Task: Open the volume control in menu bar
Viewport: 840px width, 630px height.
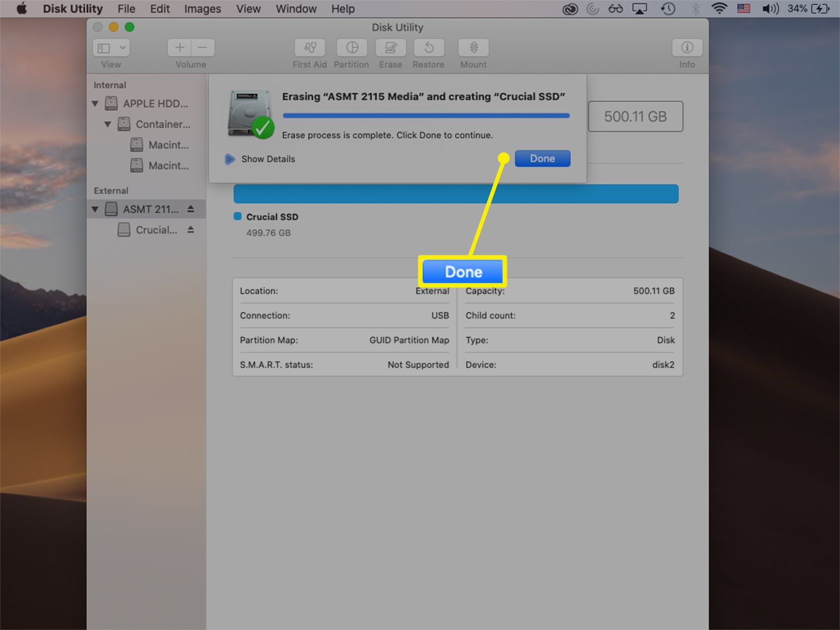Action: point(770,9)
